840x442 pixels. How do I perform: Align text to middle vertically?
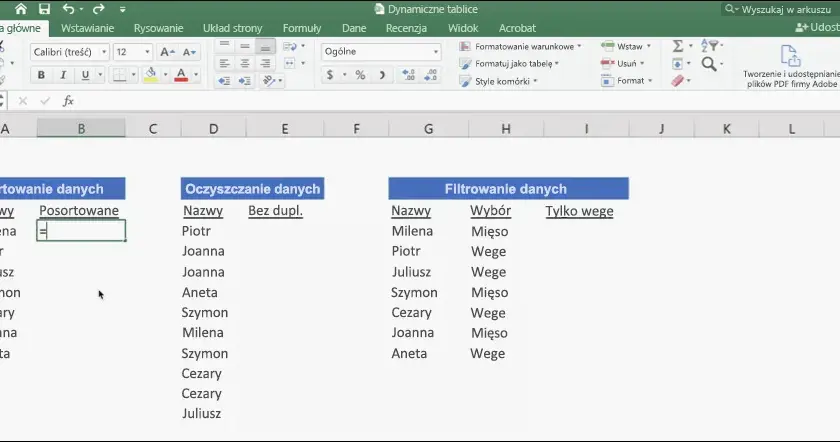(245, 46)
